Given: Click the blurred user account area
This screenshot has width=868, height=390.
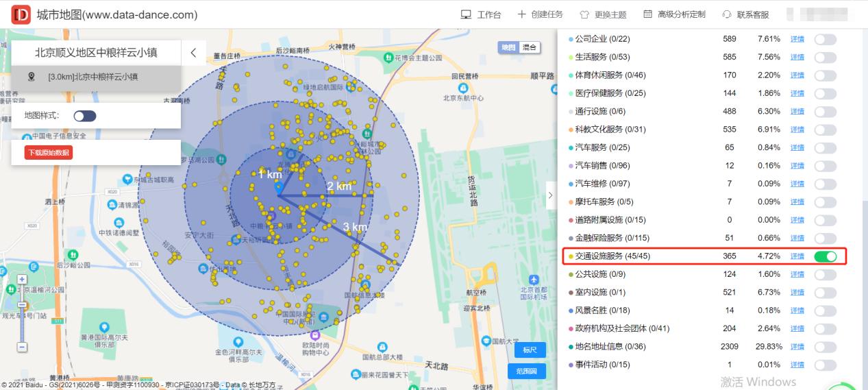Looking at the screenshot, I should click(818, 14).
